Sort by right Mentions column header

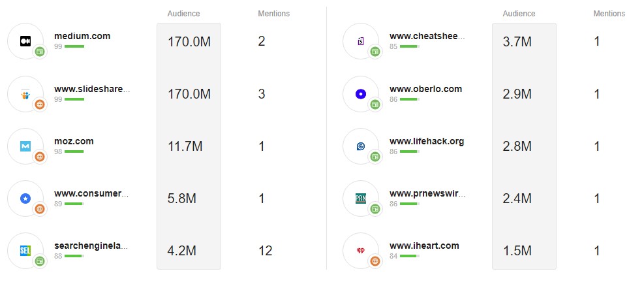609,14
